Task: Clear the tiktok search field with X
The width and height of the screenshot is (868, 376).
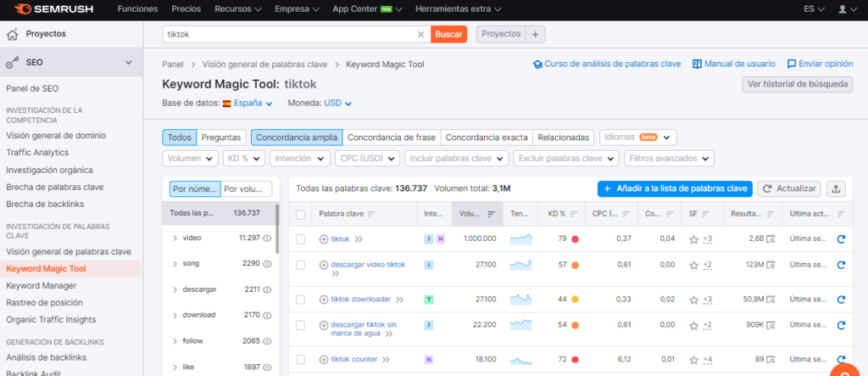Action: (x=420, y=35)
